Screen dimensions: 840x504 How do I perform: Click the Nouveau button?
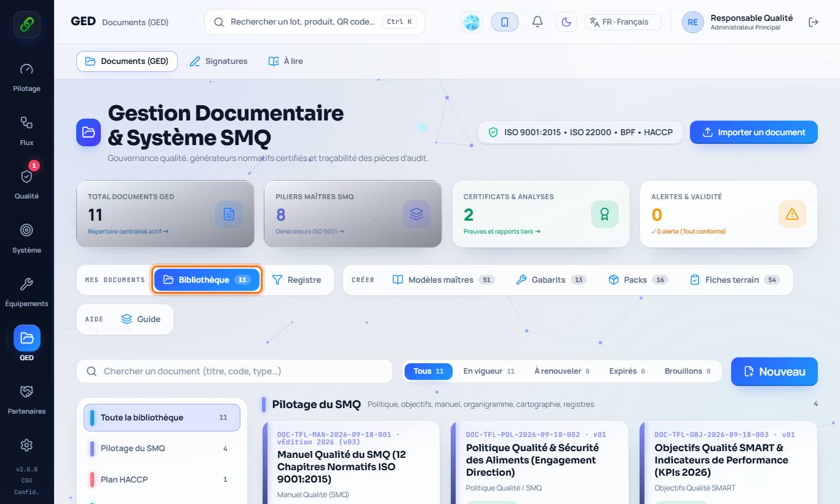coord(774,371)
